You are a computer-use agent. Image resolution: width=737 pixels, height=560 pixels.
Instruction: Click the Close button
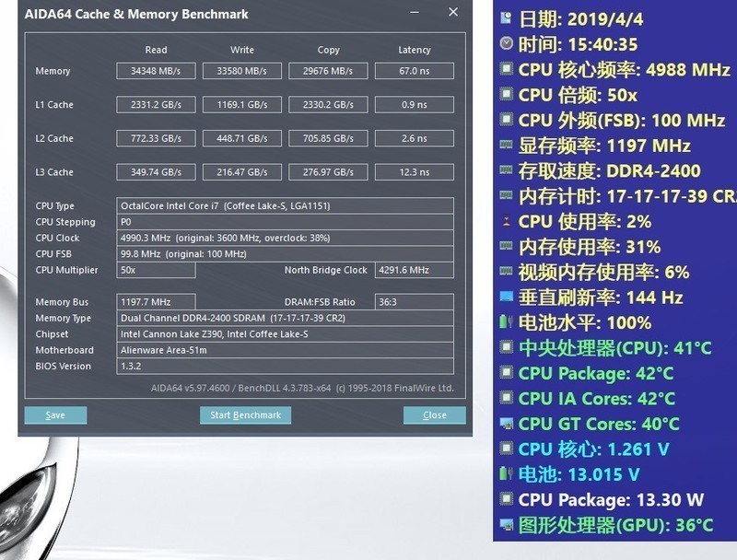pyautogui.click(x=433, y=414)
